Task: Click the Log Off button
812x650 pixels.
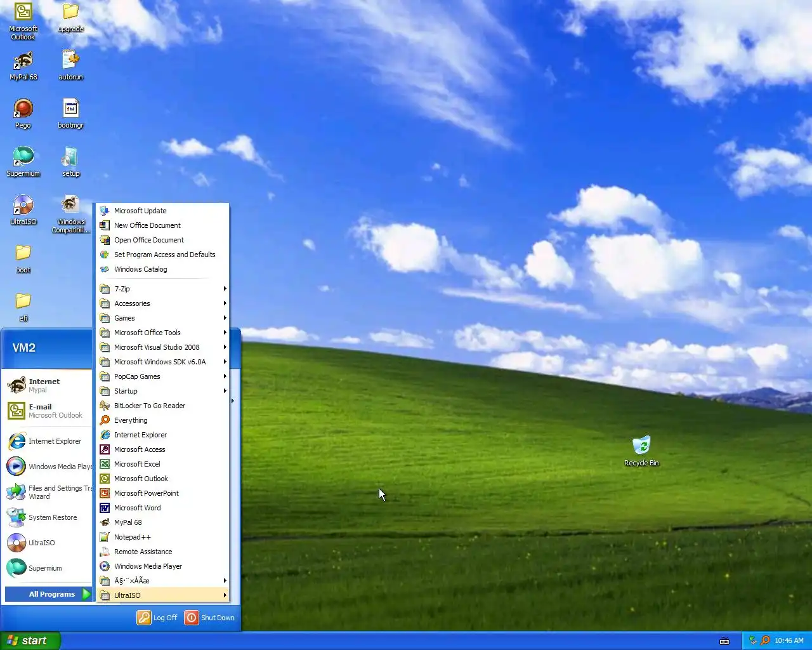Action: tap(157, 618)
